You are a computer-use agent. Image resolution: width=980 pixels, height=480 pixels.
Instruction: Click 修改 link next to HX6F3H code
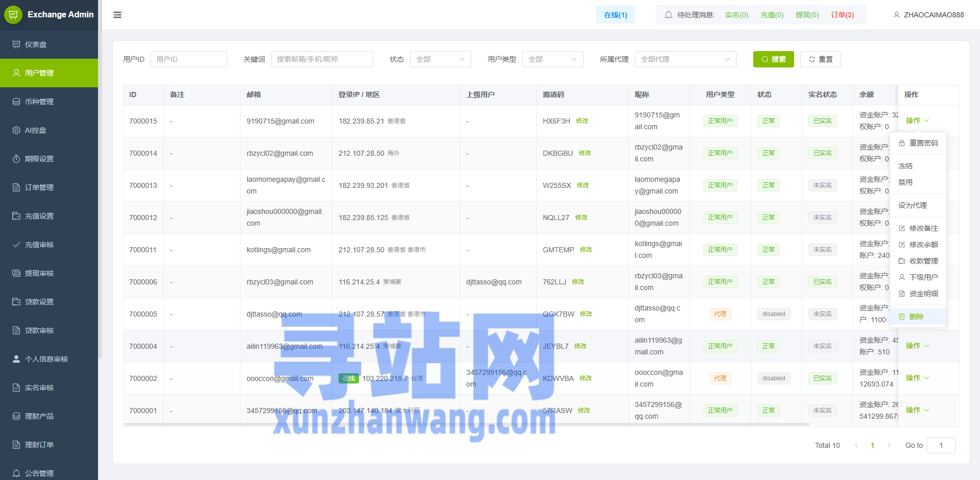582,121
